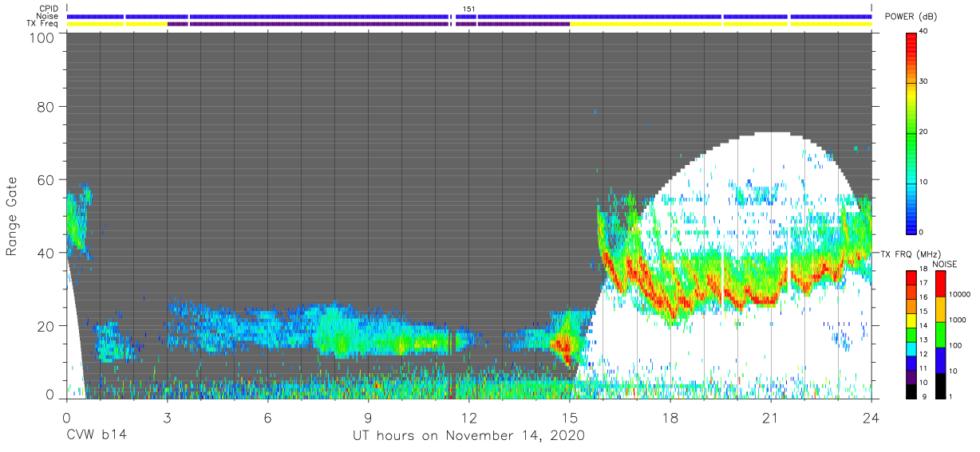
Task: Click the 10000 label on NOISE scale
Action: pyautogui.click(x=959, y=294)
